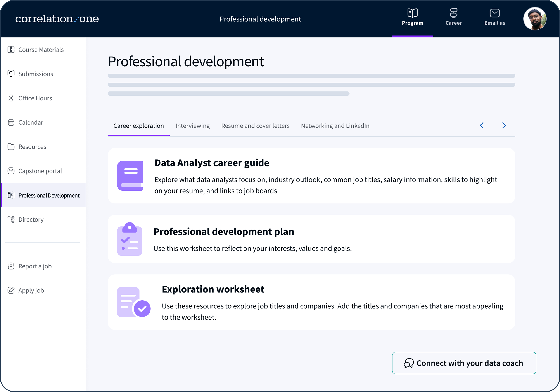
Task: Show previous tabs with left chevron
Action: (x=482, y=126)
